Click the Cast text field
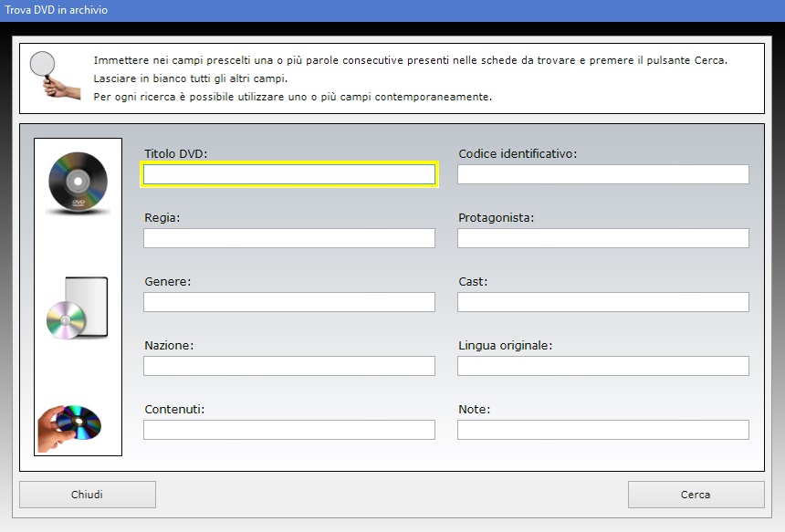Image resolution: width=785 pixels, height=532 pixels. [x=602, y=302]
